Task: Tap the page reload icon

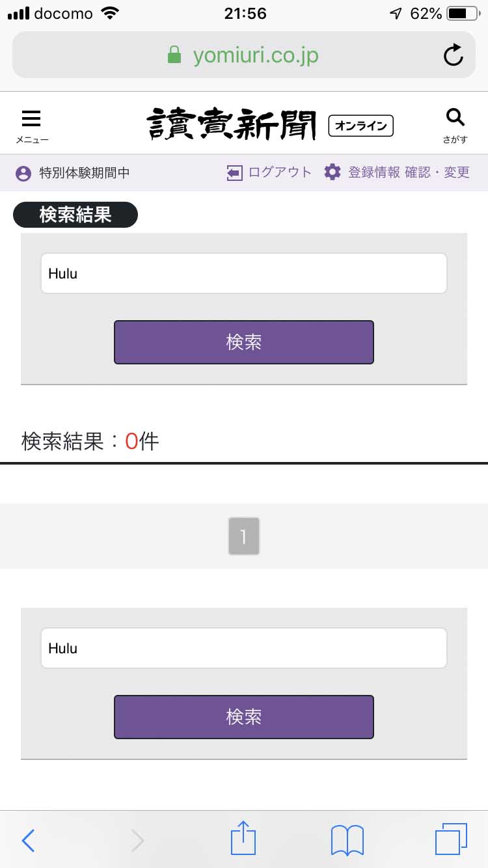Action: (x=454, y=55)
